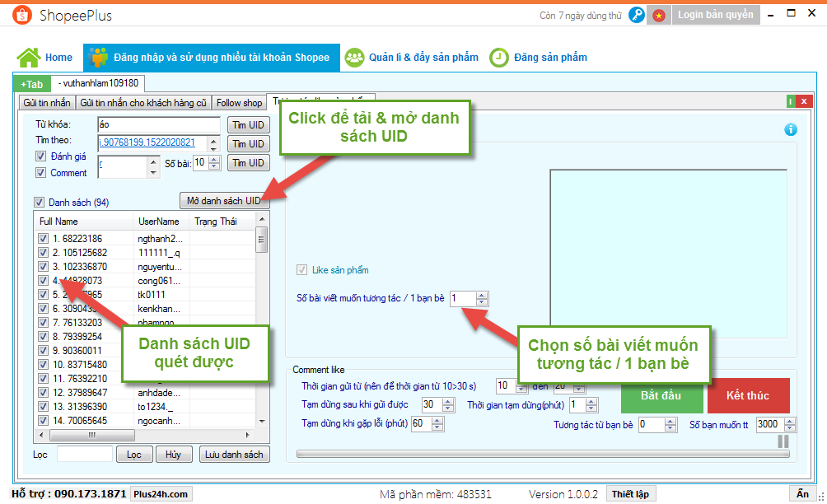Uncheck the Danh sách (94) checkbox
Image resolution: width=827 pixels, height=504 pixels.
click(39, 203)
